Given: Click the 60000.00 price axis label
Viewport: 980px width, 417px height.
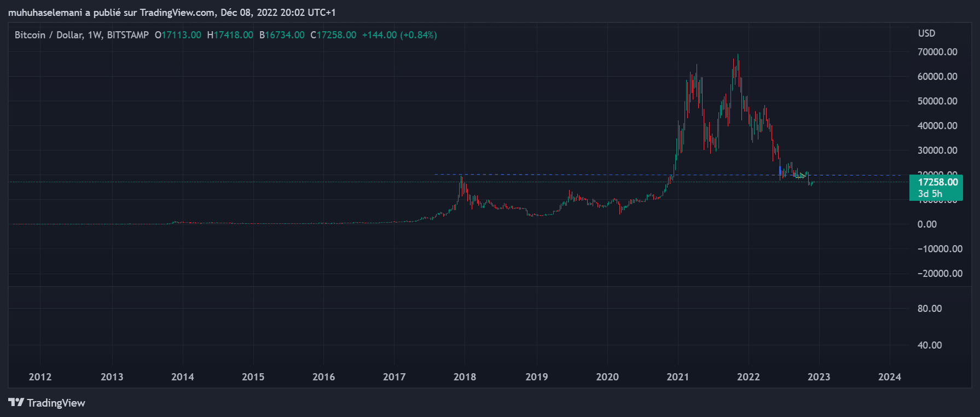Looking at the screenshot, I should 937,77.
